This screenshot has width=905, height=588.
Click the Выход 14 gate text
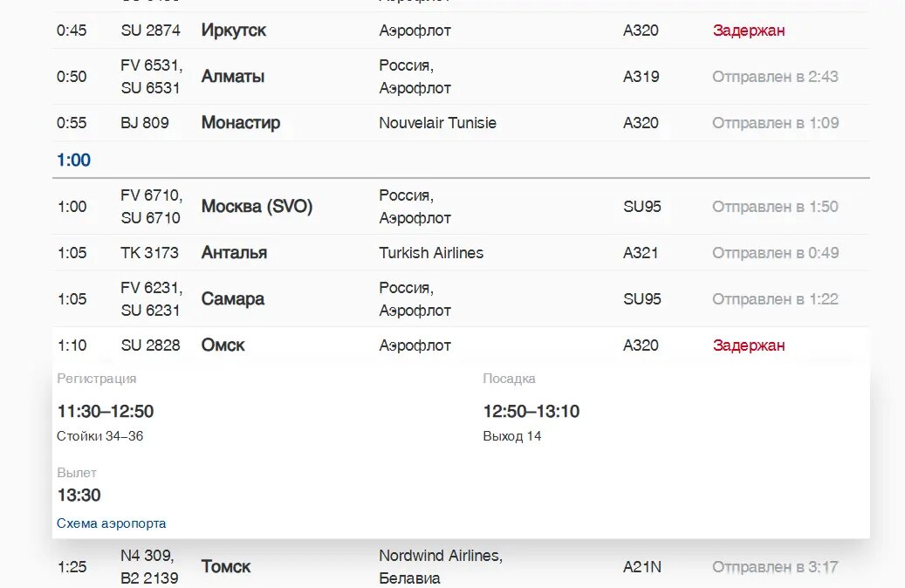coord(512,436)
